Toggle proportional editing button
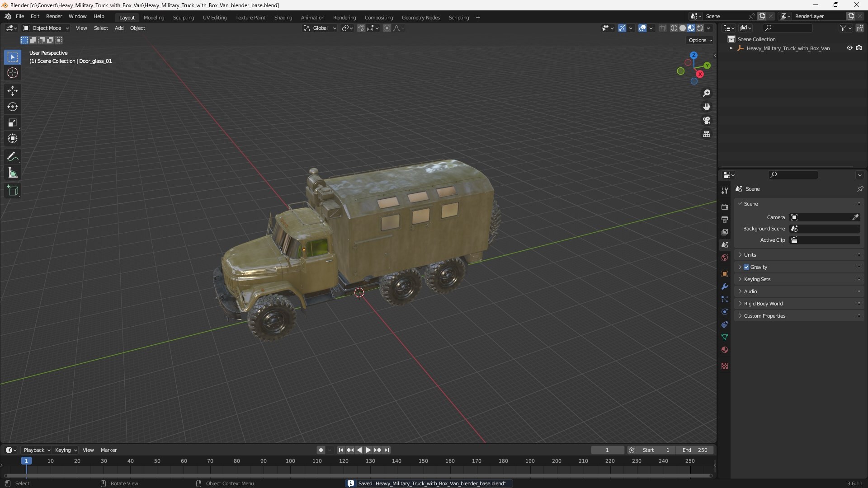868x488 pixels. click(387, 28)
